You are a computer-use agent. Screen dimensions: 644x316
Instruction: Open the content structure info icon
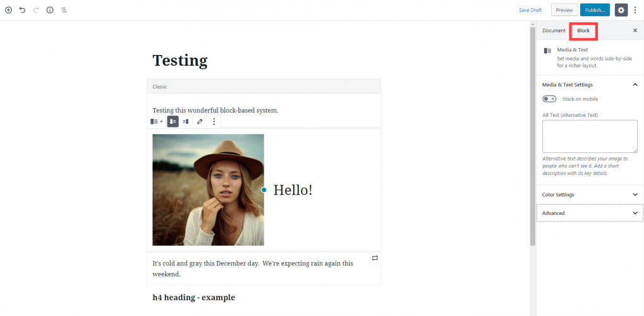[x=50, y=10]
